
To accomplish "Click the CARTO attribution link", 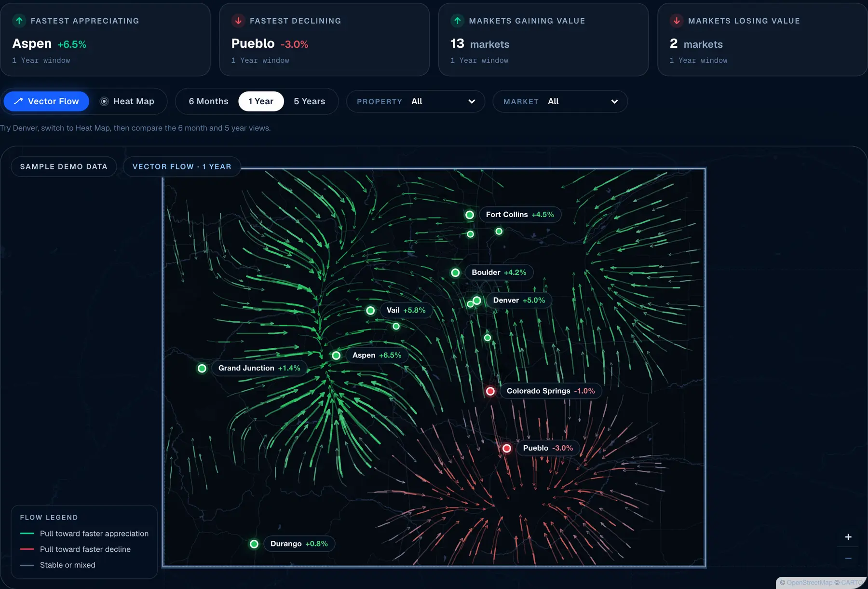I will [852, 583].
